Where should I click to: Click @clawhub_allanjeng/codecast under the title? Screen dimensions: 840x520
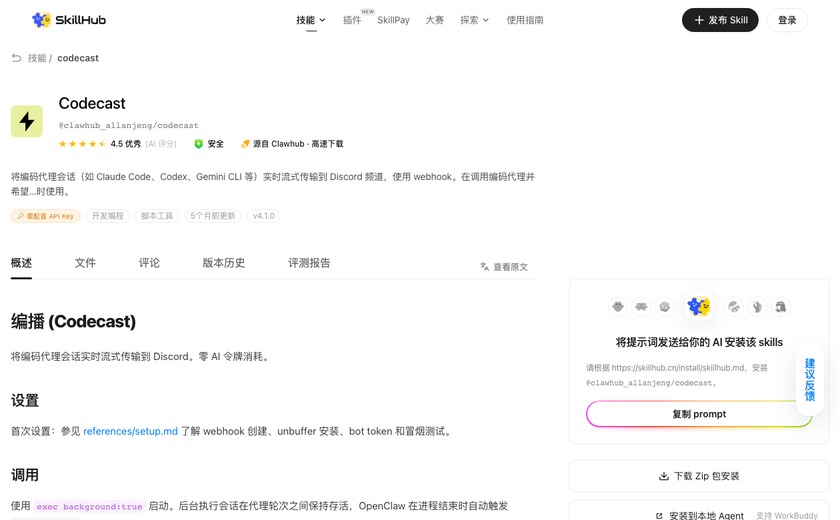tap(129, 125)
